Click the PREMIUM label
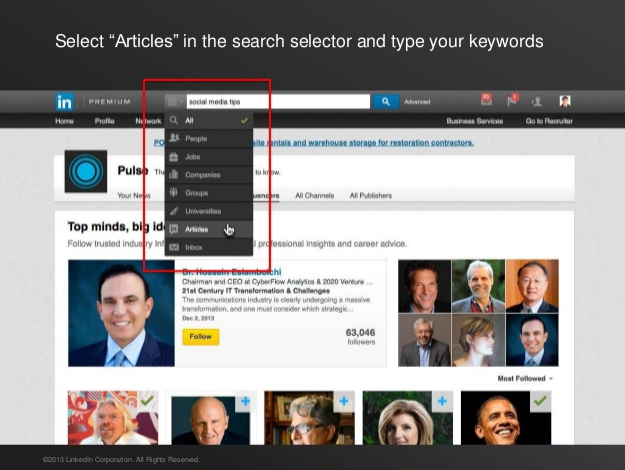625x470 pixels. 110,102
